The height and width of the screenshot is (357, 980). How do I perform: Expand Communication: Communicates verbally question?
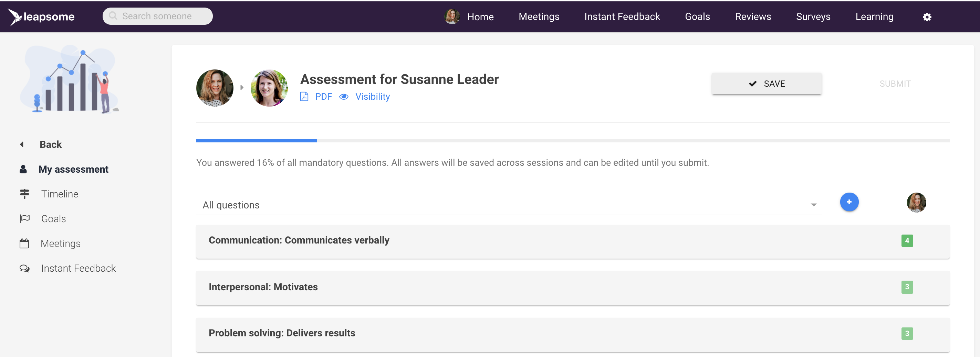573,242
